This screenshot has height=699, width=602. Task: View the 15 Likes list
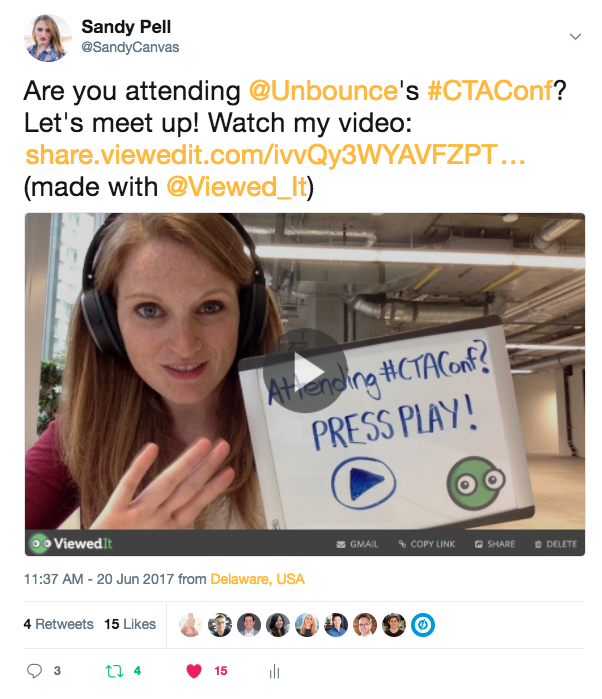(130, 624)
